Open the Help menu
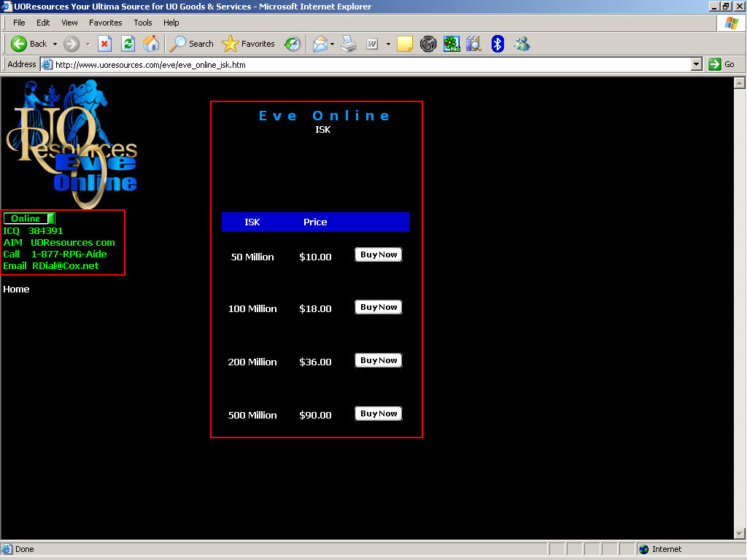Screen dimensions: 747x560 pyautogui.click(x=171, y=23)
